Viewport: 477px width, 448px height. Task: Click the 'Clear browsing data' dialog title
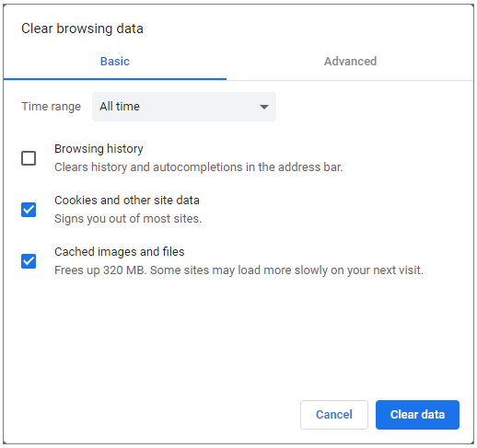82,29
